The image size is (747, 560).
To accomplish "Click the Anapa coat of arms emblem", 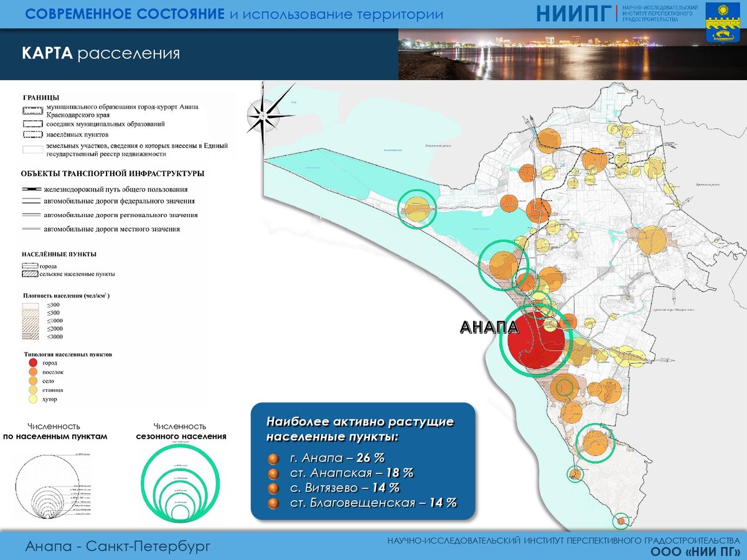I will (723, 23).
